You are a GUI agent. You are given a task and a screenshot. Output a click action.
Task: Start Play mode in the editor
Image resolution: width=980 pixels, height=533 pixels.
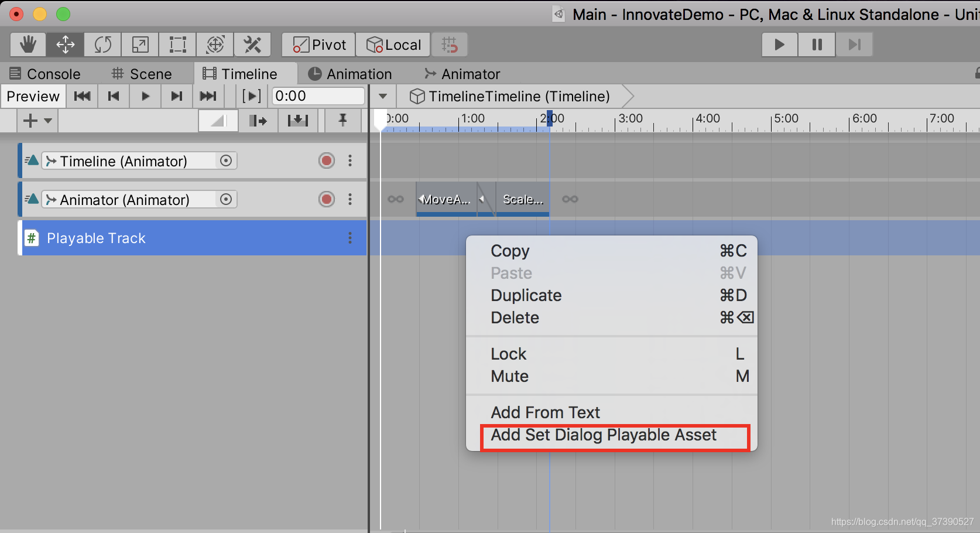779,45
